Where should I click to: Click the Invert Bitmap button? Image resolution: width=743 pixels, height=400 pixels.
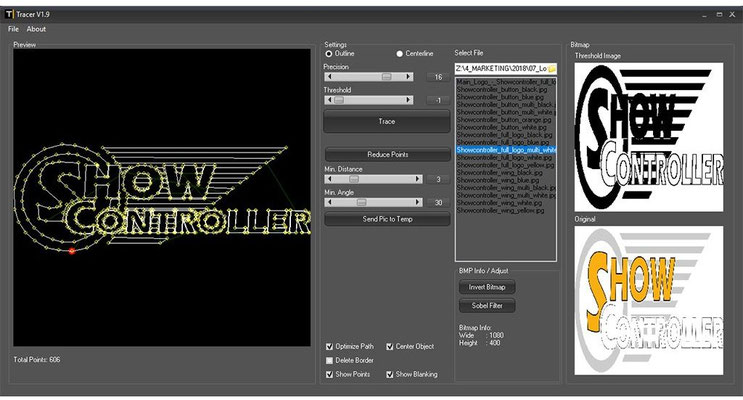tap(487, 287)
